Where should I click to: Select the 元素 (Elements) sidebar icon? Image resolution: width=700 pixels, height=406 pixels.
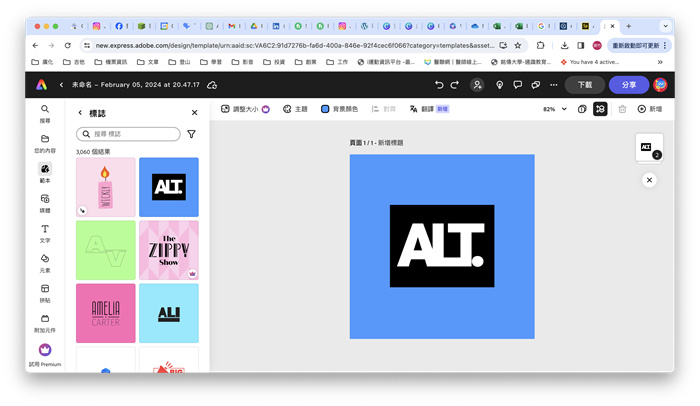[x=45, y=262]
